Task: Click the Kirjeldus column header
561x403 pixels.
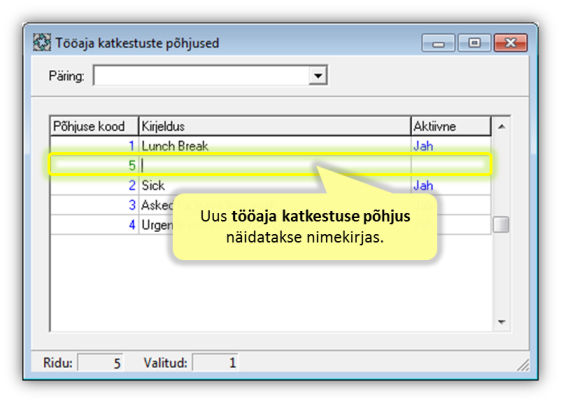Action: (275, 126)
